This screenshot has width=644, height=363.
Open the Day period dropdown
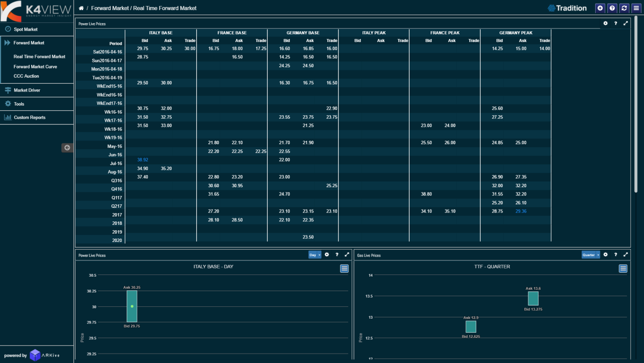click(315, 255)
